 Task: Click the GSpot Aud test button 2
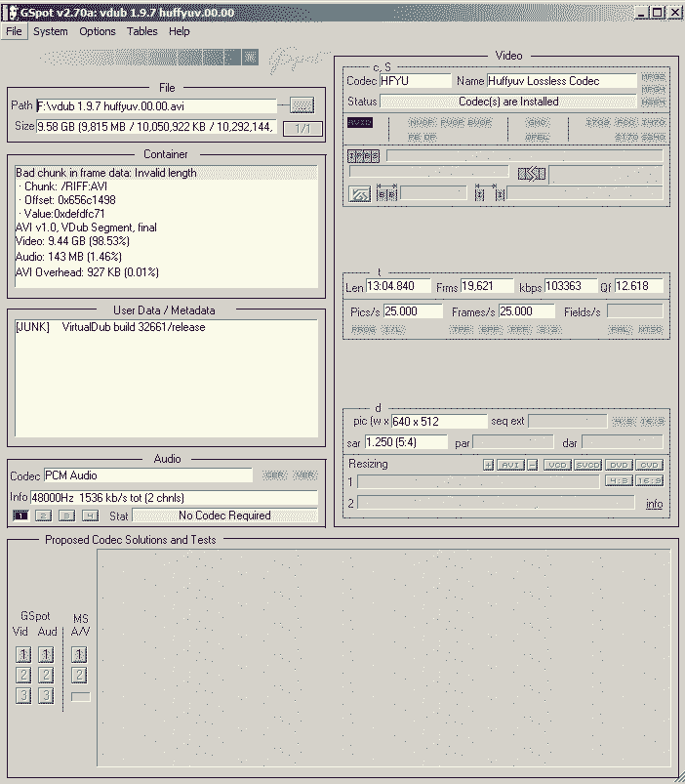(x=46, y=675)
